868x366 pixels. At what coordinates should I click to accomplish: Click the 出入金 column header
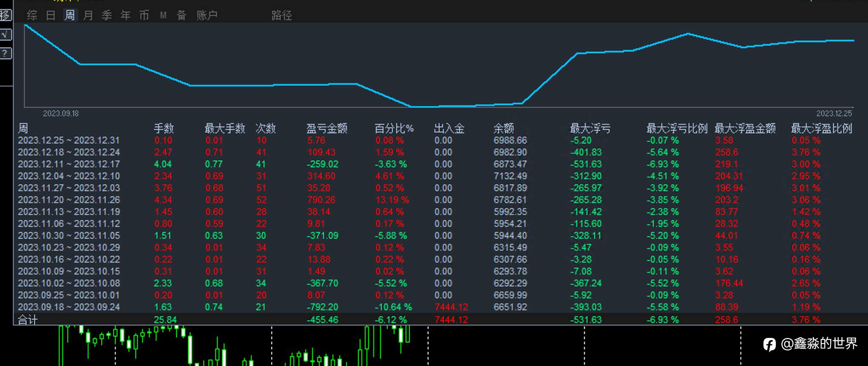pos(449,129)
